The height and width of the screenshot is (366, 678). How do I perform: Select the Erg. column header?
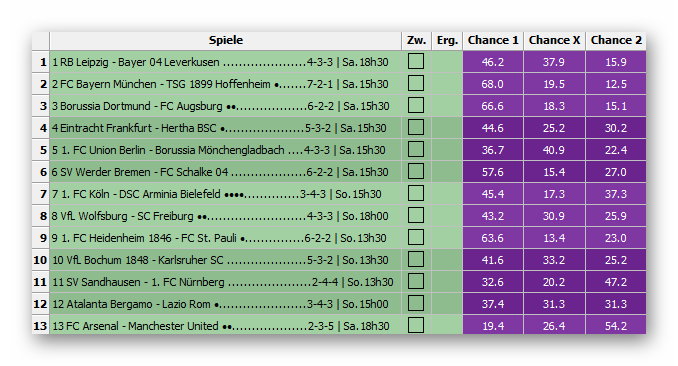click(447, 40)
